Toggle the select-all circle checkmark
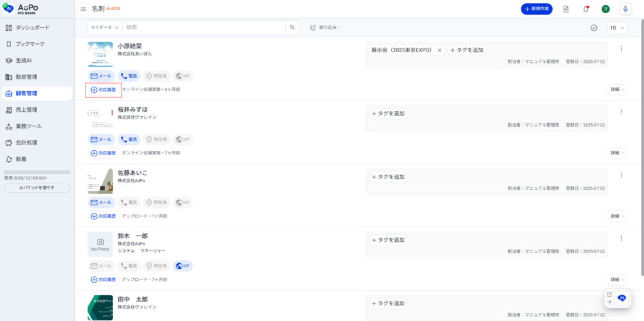 (x=594, y=28)
